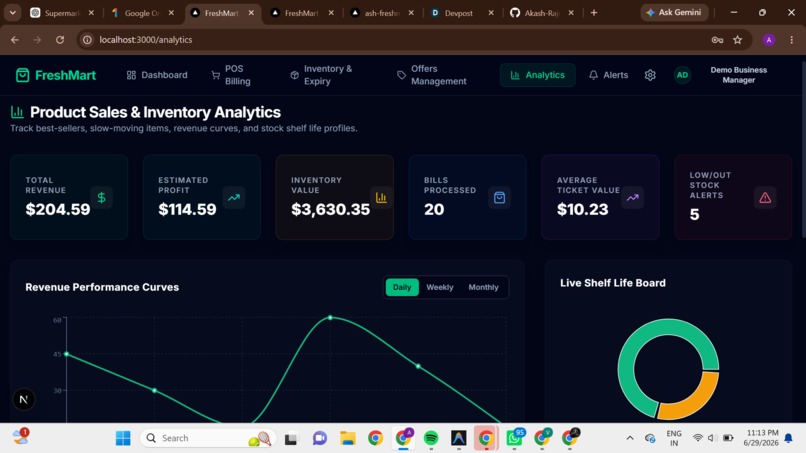Go to POS Billing
Image resolution: width=806 pixels, height=453 pixels.
pos(231,75)
